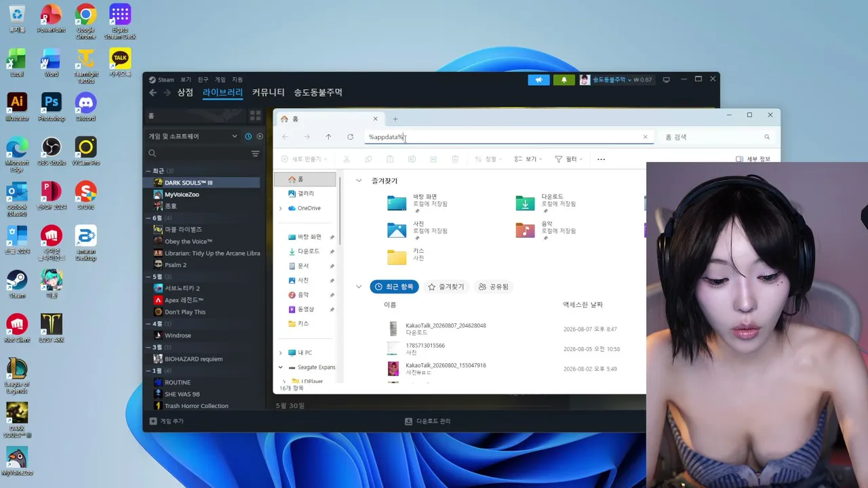Select the Illustrator desktop icon
This screenshot has height=488, width=868.
[x=16, y=107]
